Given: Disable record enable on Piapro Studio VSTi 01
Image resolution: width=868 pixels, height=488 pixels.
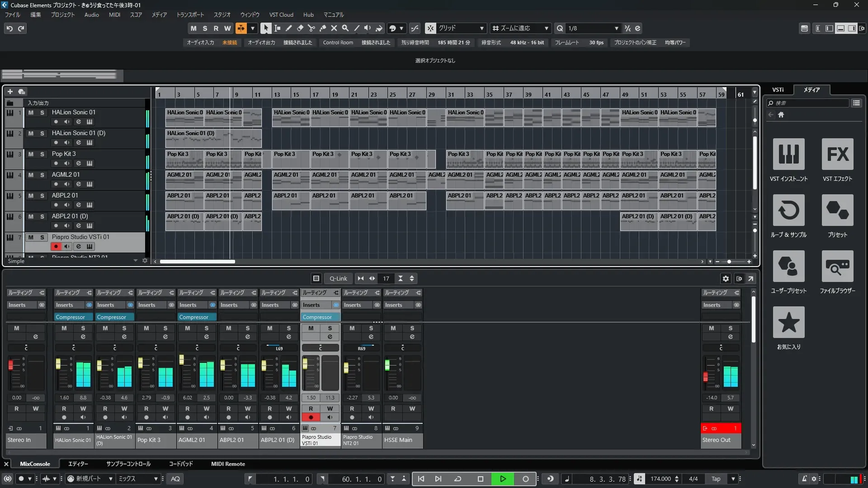Looking at the screenshot, I should (x=56, y=246).
